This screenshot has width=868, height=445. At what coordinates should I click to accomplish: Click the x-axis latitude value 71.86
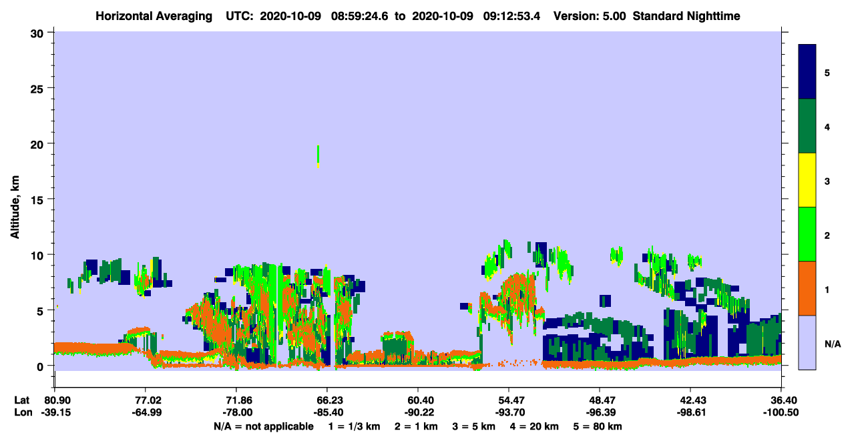[236, 400]
